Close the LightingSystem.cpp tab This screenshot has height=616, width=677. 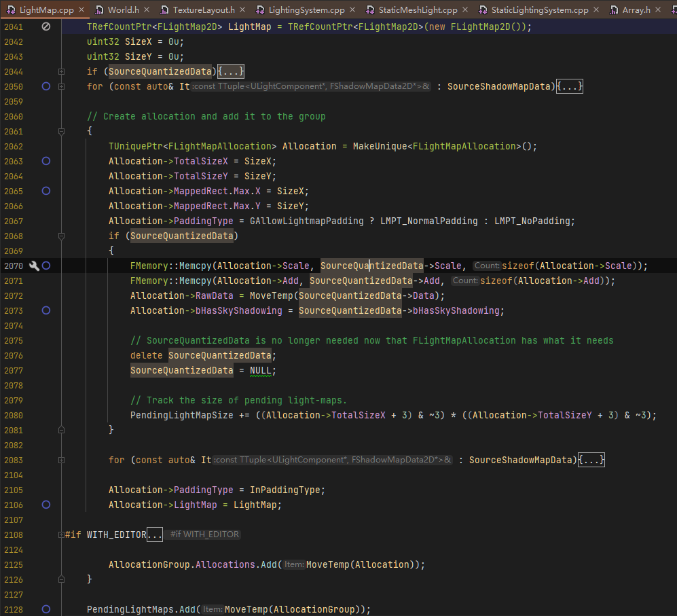[352, 10]
